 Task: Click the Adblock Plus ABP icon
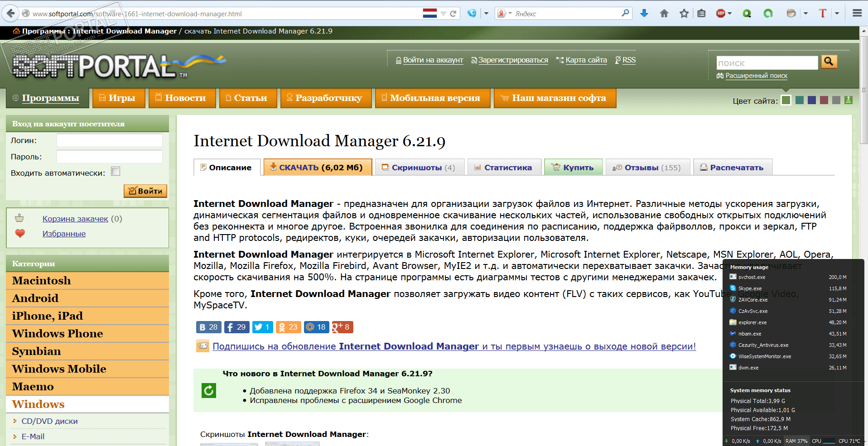721,13
